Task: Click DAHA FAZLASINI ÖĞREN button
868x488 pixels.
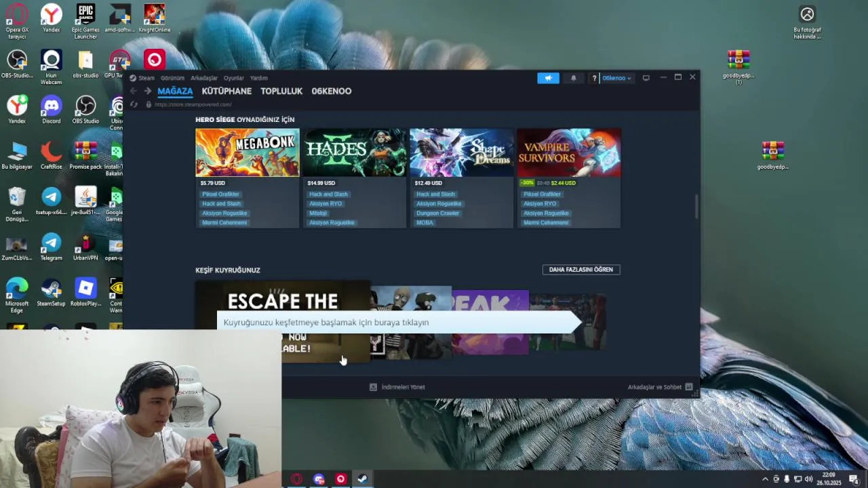Action: pyautogui.click(x=581, y=270)
